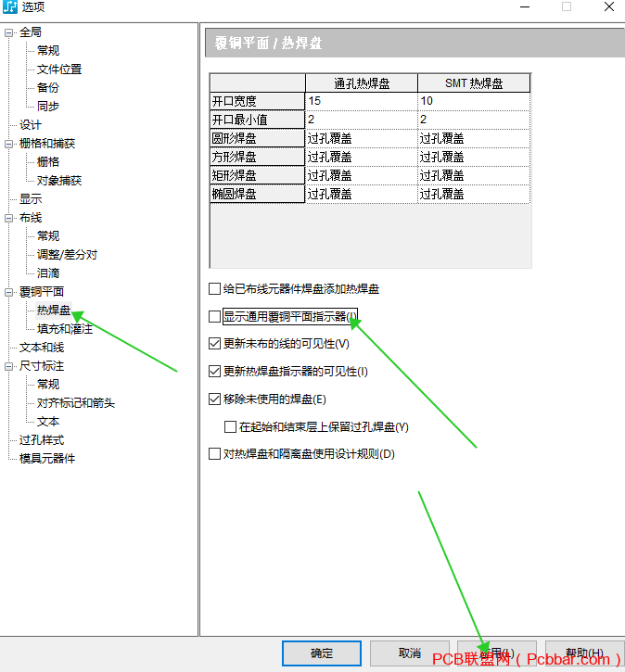This screenshot has height=672, width=625.
Task: Select 常规 under 全局
Action: (x=48, y=51)
